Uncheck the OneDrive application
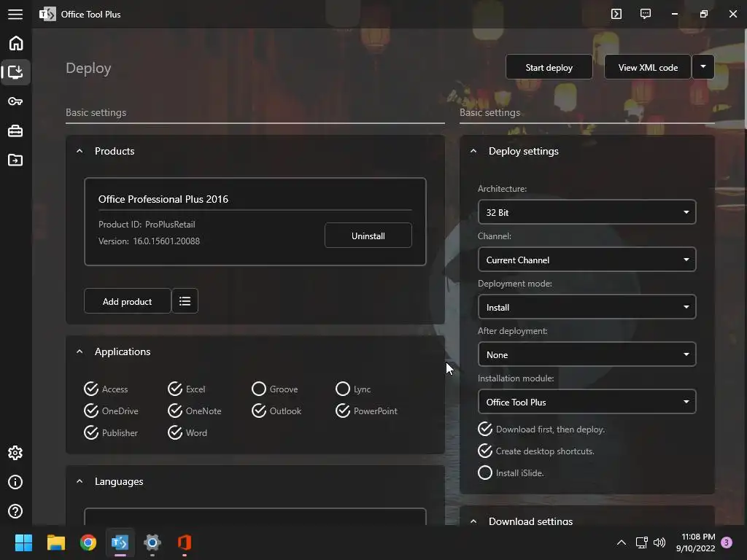 coord(111,411)
